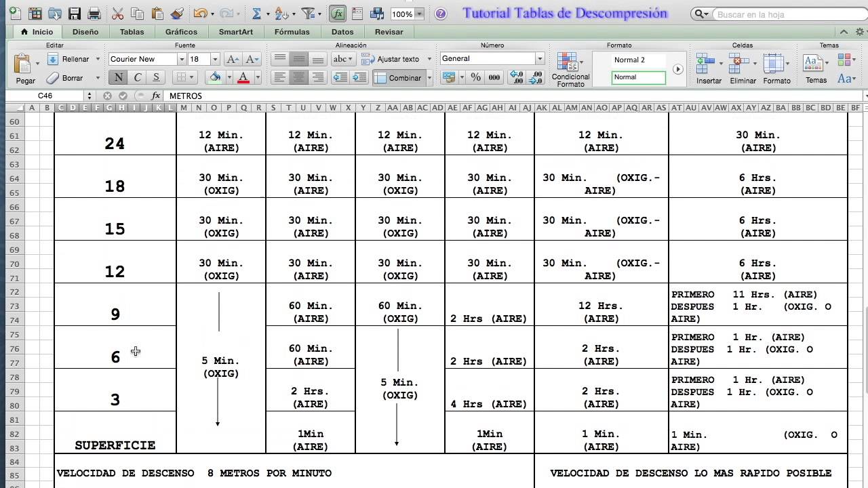The width and height of the screenshot is (868, 488).
Task: Toggle underline S formatting
Action: point(156,77)
